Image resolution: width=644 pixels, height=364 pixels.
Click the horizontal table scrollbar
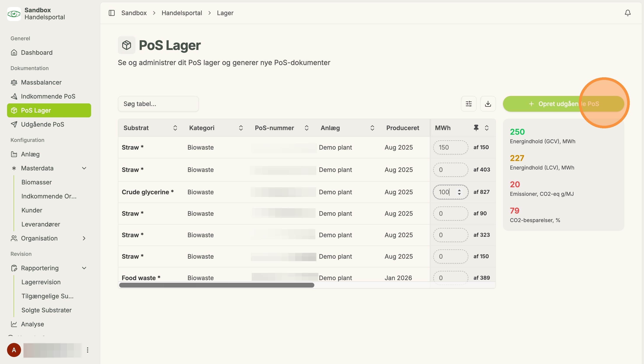tap(216, 285)
